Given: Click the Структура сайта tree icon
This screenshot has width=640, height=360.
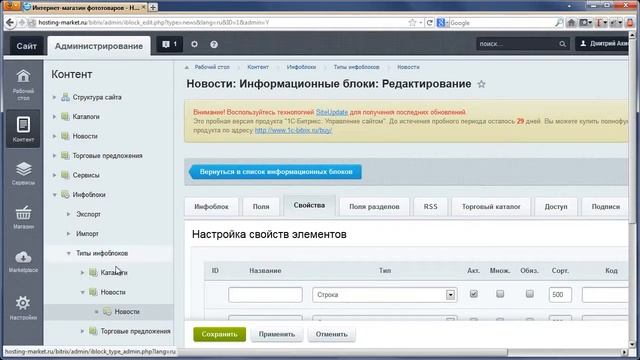Looking at the screenshot, I should 65,97.
